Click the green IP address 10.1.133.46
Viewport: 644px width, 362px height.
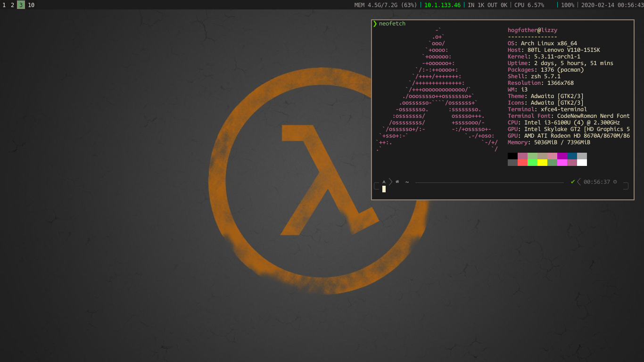click(442, 5)
